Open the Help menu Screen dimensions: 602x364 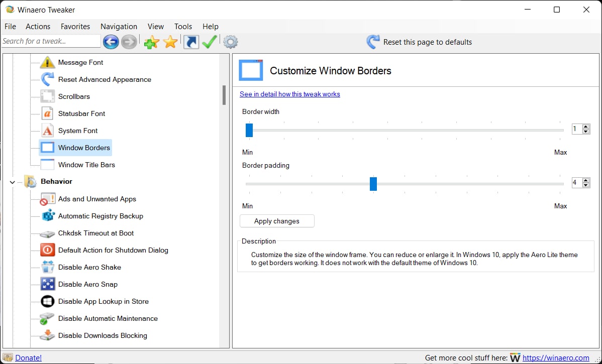[211, 27]
